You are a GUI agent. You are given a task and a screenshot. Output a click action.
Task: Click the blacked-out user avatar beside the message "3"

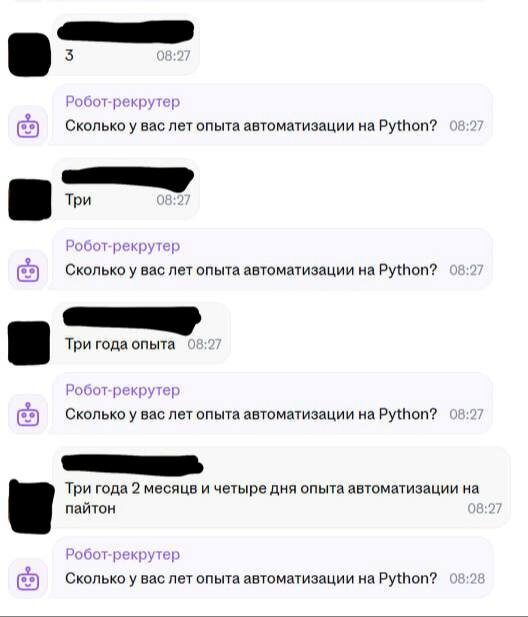[30, 55]
